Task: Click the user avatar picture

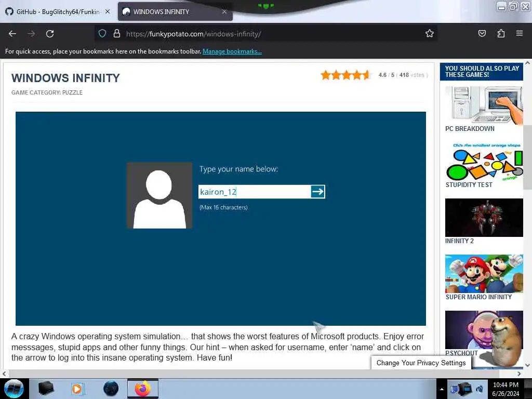Action: pyautogui.click(x=159, y=195)
